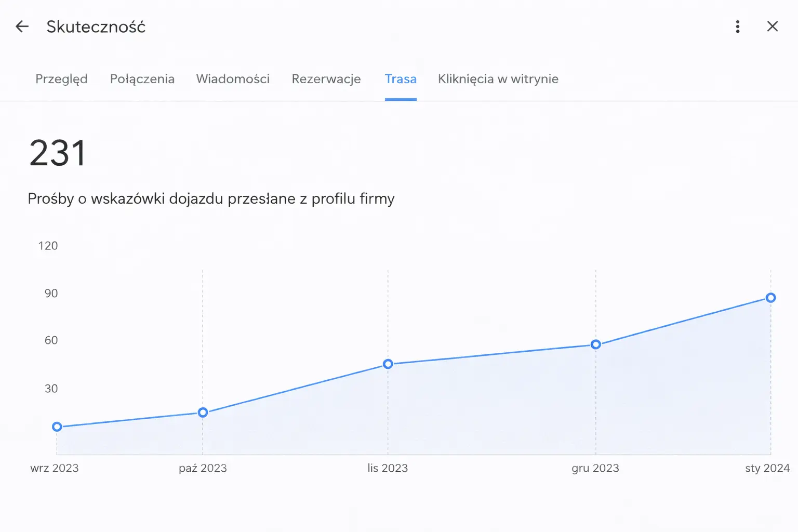Click the total count 231
798x532 pixels.
[x=58, y=152]
